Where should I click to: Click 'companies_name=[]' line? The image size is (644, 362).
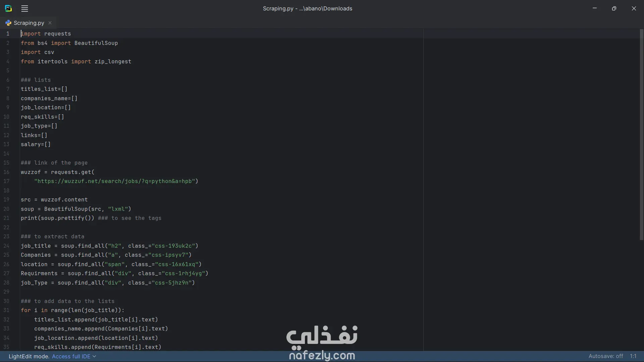click(49, 98)
